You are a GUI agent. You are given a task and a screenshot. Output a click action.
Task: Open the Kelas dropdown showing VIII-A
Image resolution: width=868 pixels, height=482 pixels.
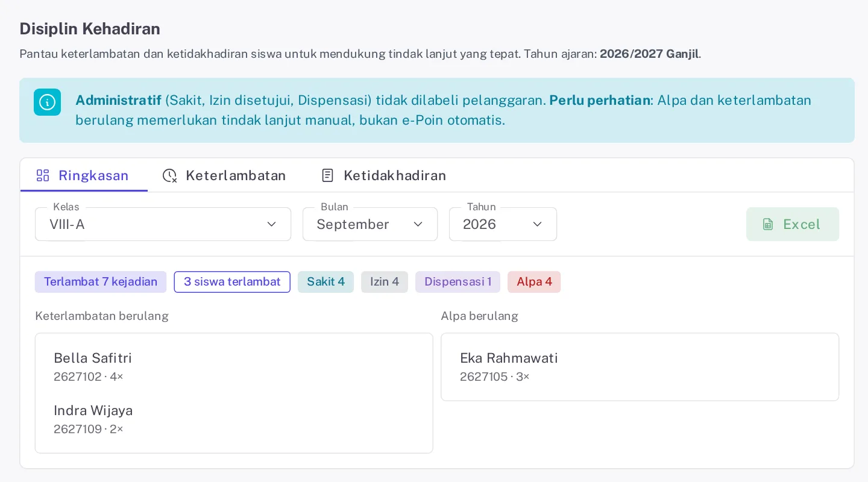(163, 224)
